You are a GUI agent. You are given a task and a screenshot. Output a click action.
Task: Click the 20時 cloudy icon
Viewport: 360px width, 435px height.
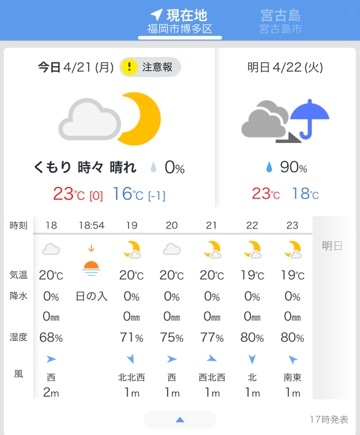point(172,249)
